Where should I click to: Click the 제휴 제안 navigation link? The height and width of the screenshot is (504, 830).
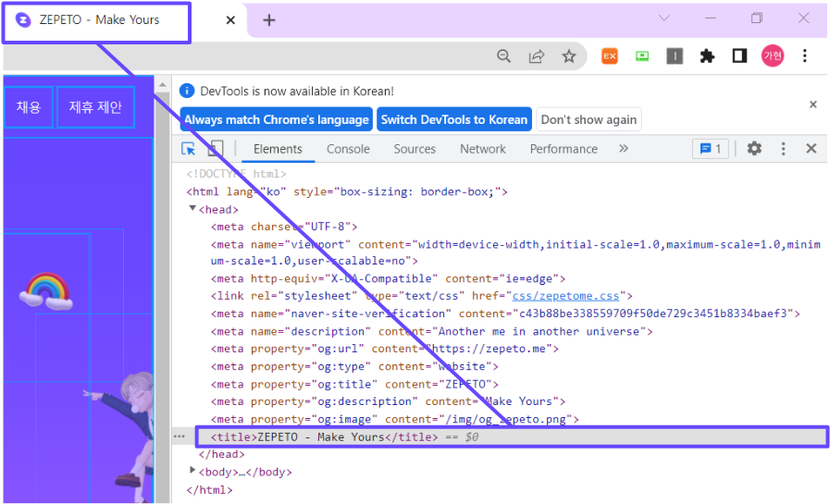point(95,107)
